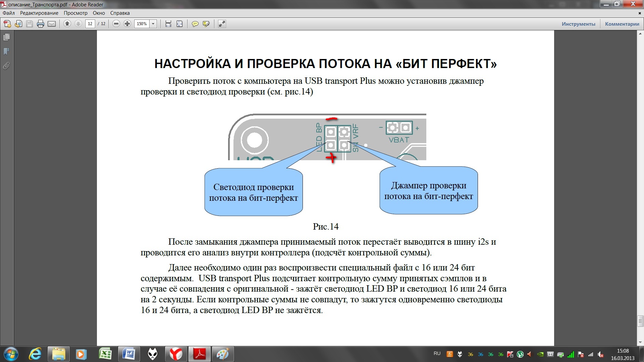Click the Create PDF online toolbar icon
The image size is (644, 362).
coord(7,24)
